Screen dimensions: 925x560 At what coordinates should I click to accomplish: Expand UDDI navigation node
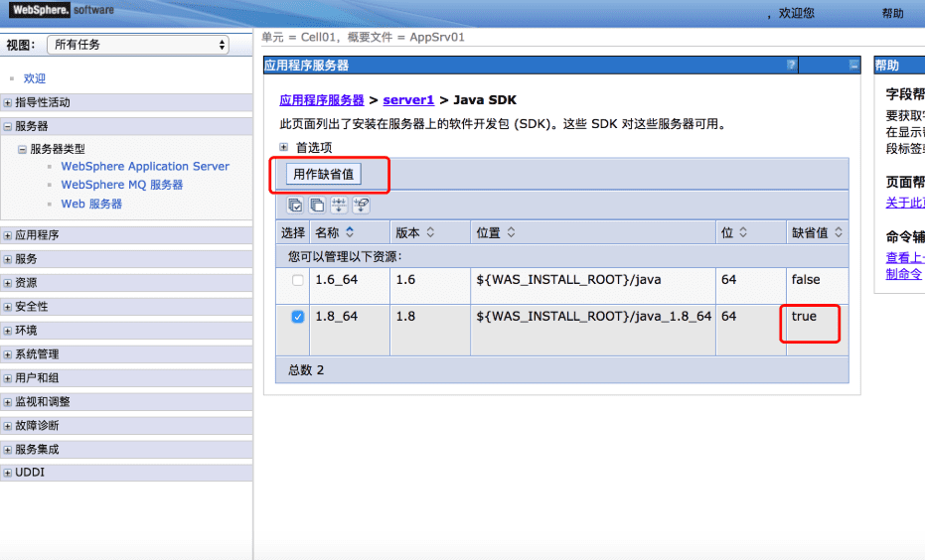tap(7, 473)
